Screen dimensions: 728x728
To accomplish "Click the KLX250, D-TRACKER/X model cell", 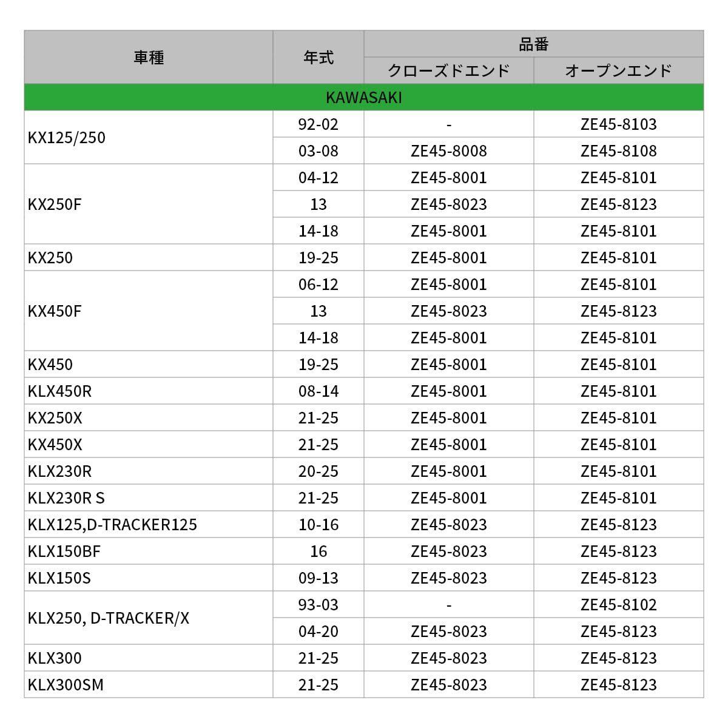I will (x=109, y=618).
